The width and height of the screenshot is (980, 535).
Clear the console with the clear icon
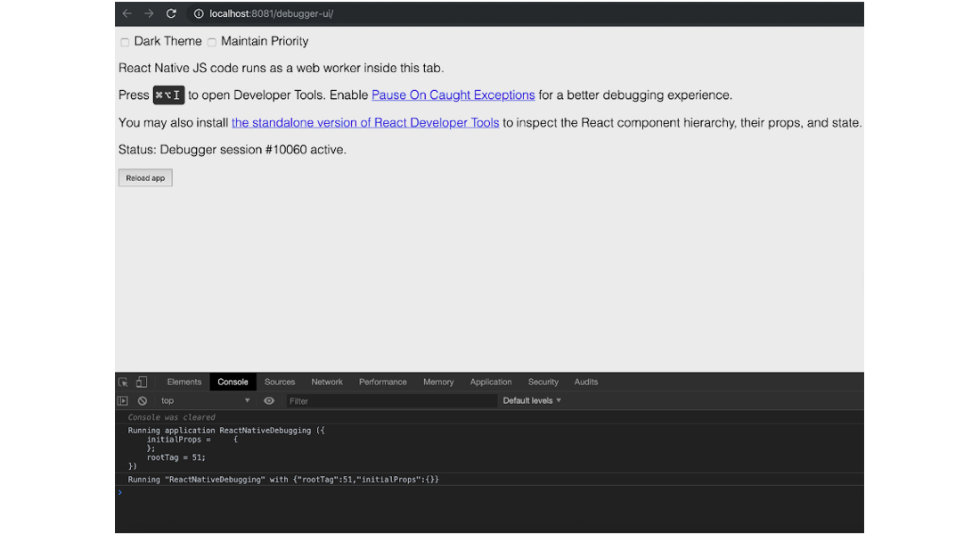pos(143,401)
